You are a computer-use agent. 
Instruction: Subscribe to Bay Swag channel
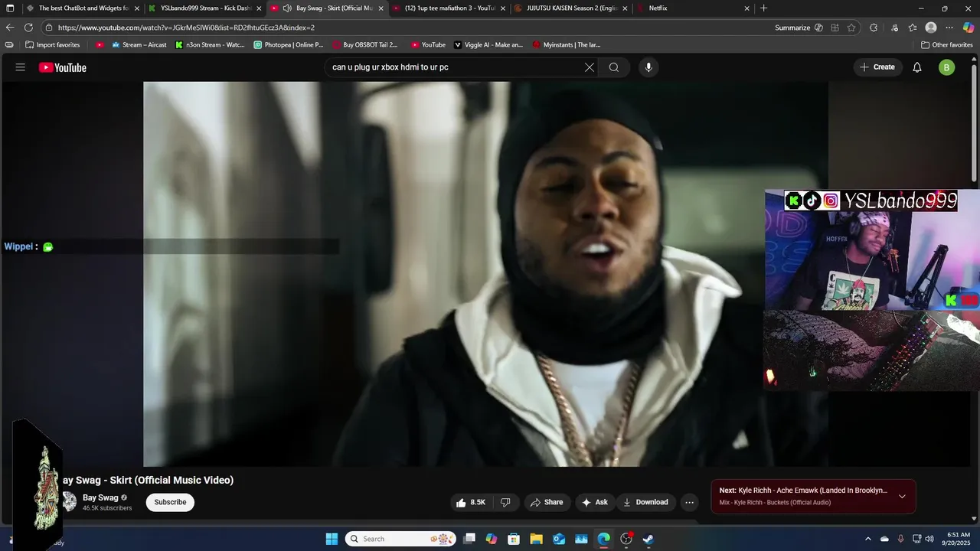pos(170,502)
